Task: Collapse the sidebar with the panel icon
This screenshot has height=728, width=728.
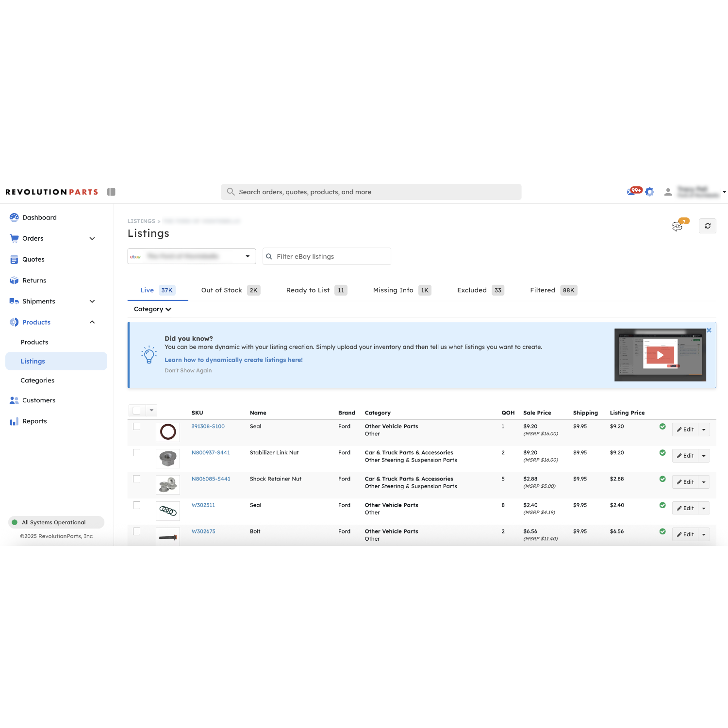Action: click(111, 192)
